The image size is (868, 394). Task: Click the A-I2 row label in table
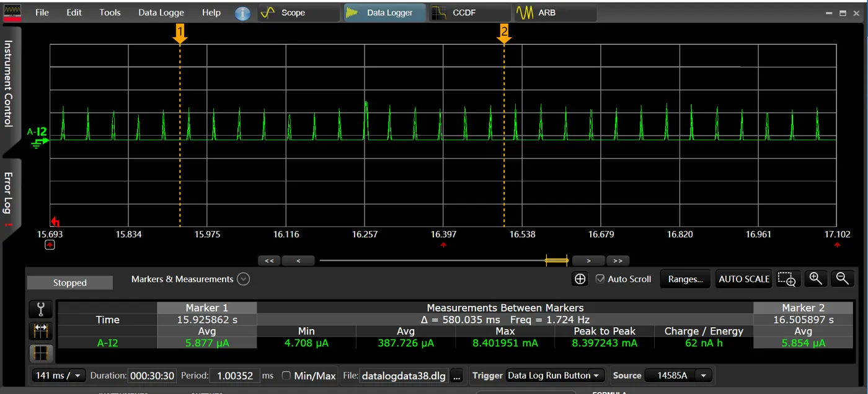tap(107, 343)
